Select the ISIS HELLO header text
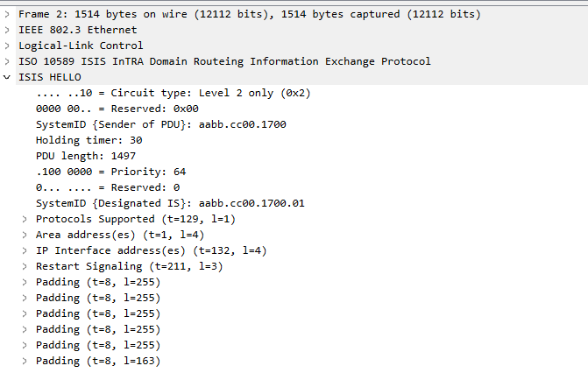The height and width of the screenshot is (387, 588). [50, 77]
